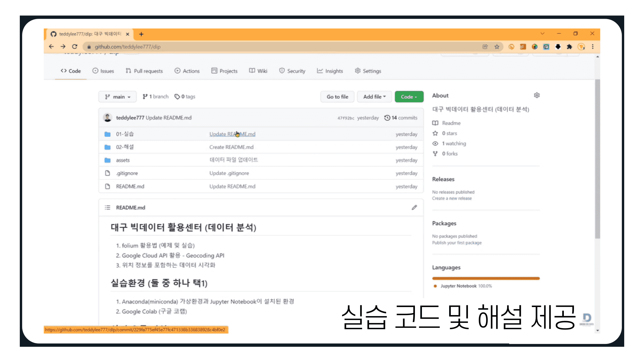This screenshot has height=362, width=644.
Task: Edit README.md with the pencil icon
Action: click(x=414, y=207)
